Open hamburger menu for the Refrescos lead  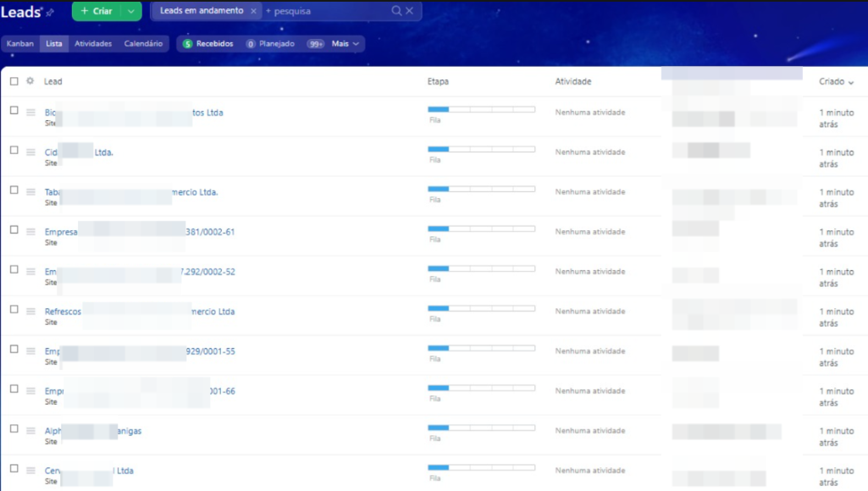pos(30,312)
